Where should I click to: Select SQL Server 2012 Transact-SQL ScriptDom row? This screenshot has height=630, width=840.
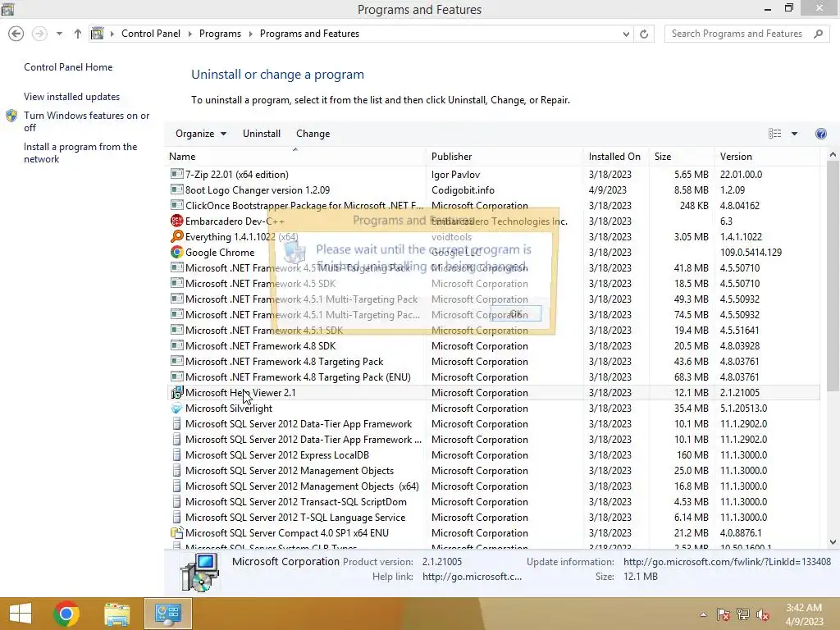point(492,502)
